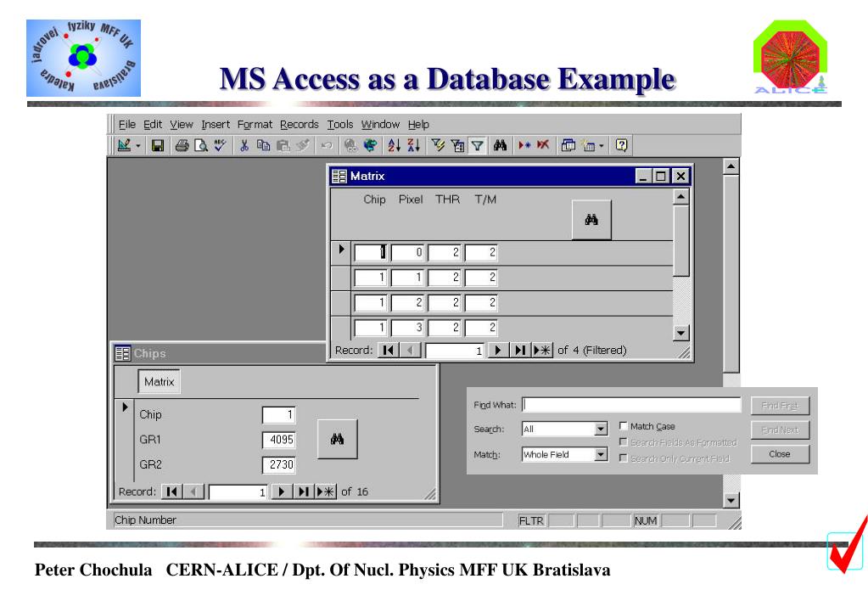Image resolution: width=868 pixels, height=601 pixels.
Task: Click the Insert Hyperlink globe icon
Action: coord(350,146)
